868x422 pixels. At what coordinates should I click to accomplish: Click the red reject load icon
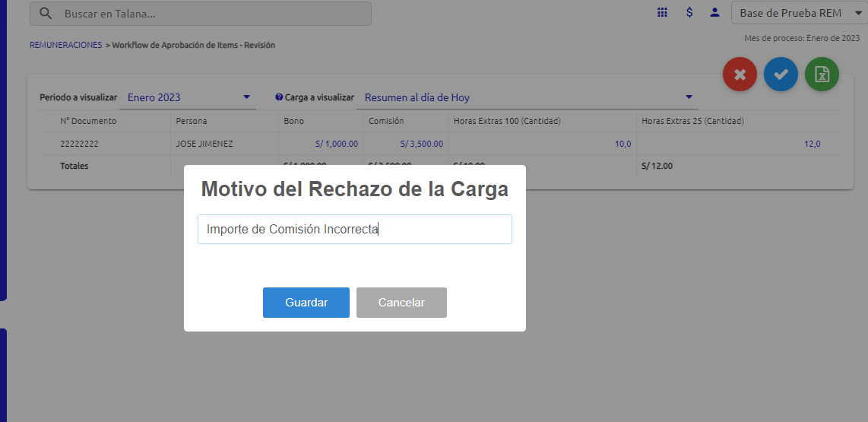pyautogui.click(x=740, y=75)
